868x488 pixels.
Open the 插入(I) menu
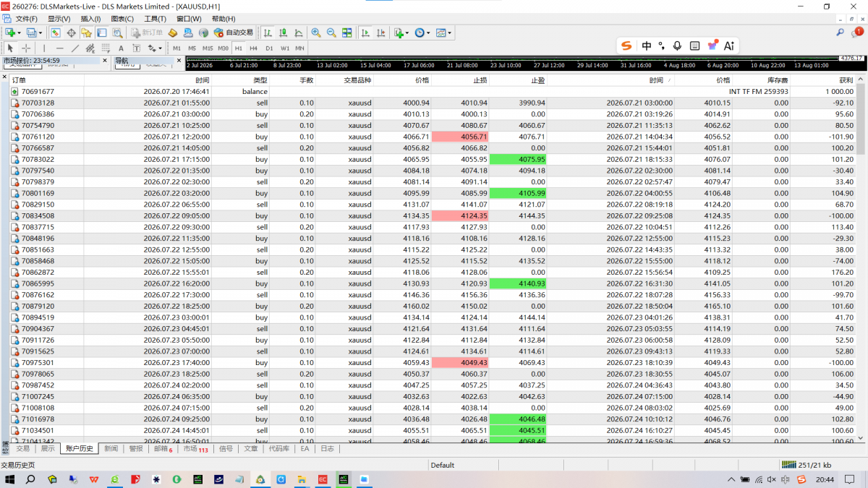click(91, 19)
